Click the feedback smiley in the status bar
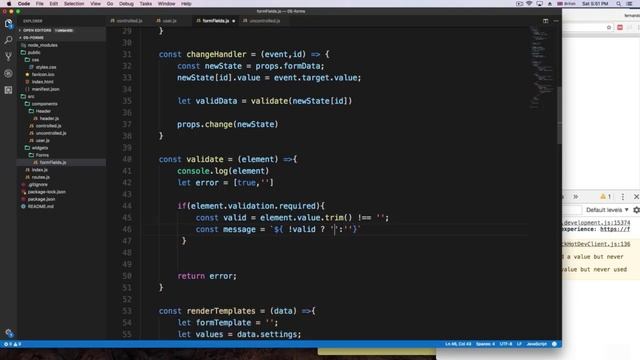 pyautogui.click(x=554, y=344)
